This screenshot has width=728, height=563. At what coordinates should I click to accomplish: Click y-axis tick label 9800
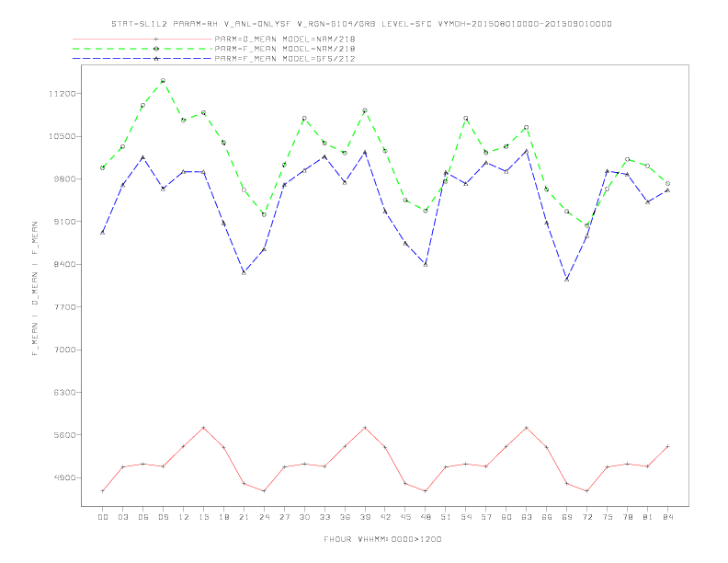[x=64, y=179]
